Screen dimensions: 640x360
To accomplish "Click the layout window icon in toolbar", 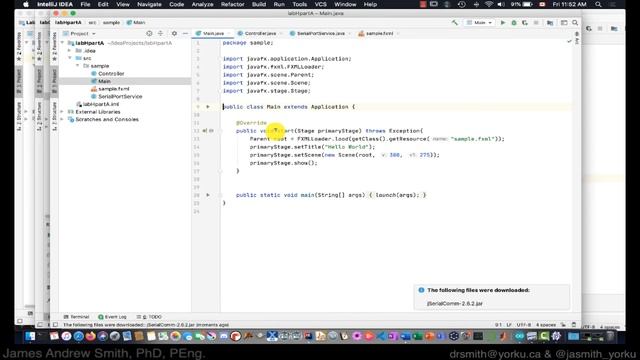I will click(x=564, y=23).
